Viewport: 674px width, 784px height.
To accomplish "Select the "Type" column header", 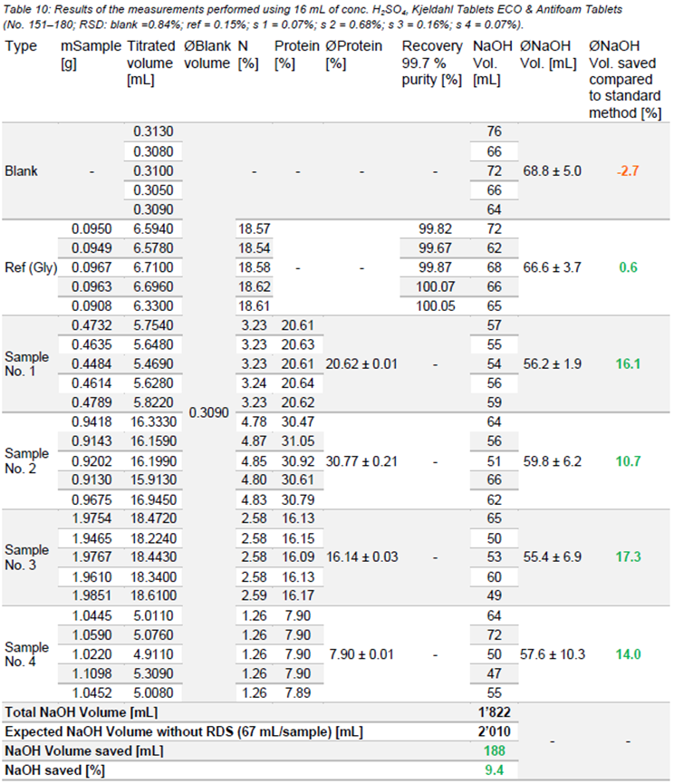I will (22, 46).
